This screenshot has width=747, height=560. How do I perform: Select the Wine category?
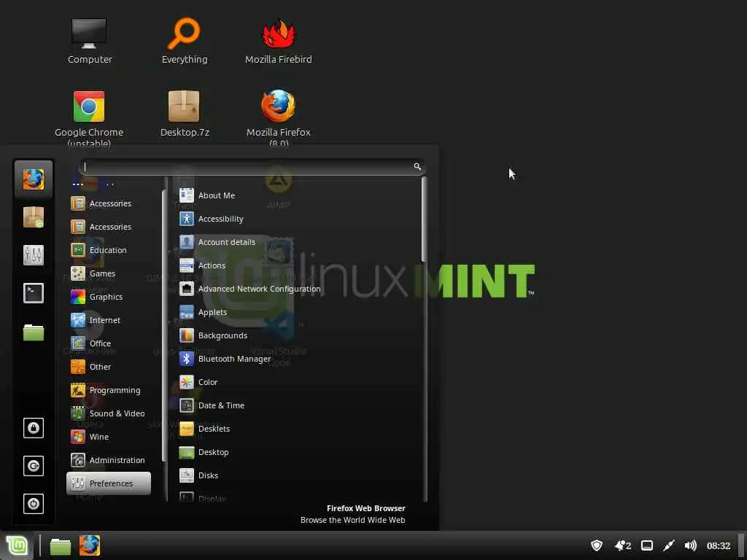[108, 437]
